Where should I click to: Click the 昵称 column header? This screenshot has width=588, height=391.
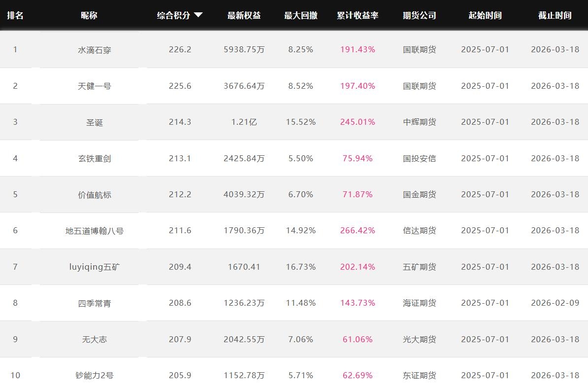89,15
